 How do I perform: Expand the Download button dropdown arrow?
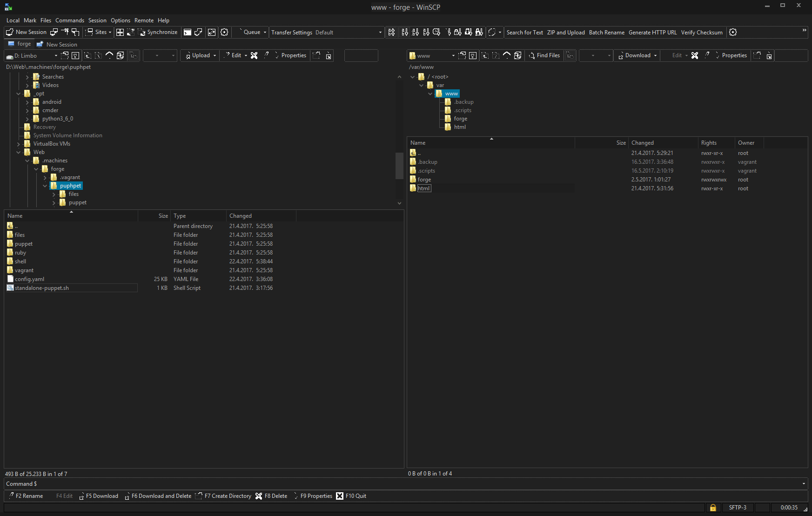(x=656, y=56)
